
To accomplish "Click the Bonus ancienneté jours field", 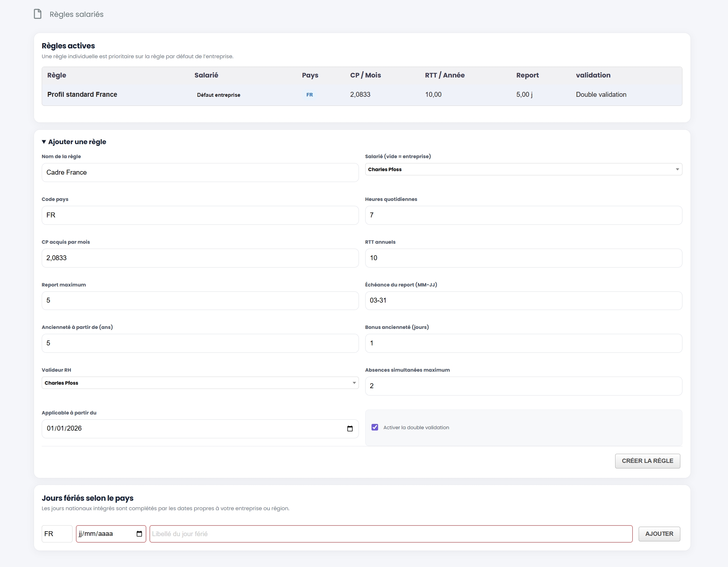I will tap(523, 343).
